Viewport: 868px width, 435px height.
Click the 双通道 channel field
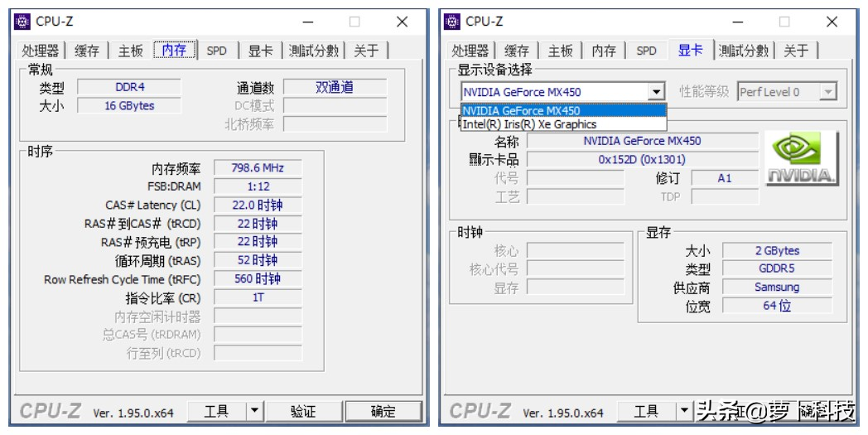coord(335,87)
